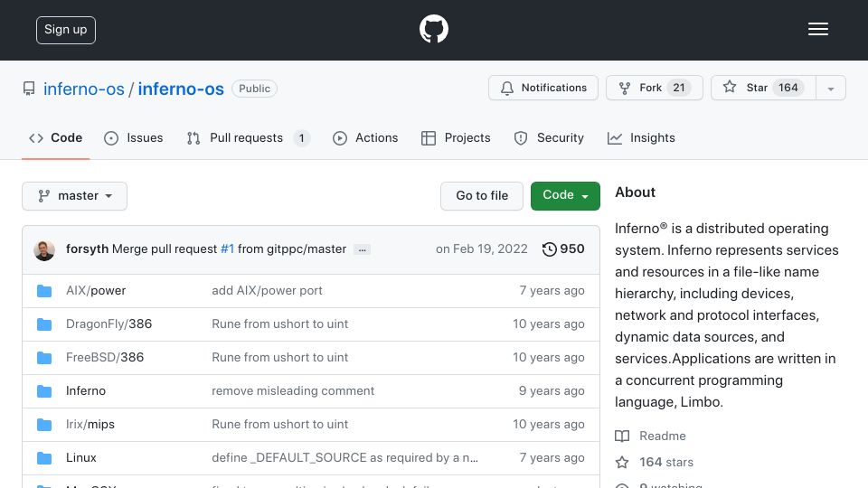Screen dimensions: 868x488
Task: Open the Linux folder
Action: click(x=80, y=457)
